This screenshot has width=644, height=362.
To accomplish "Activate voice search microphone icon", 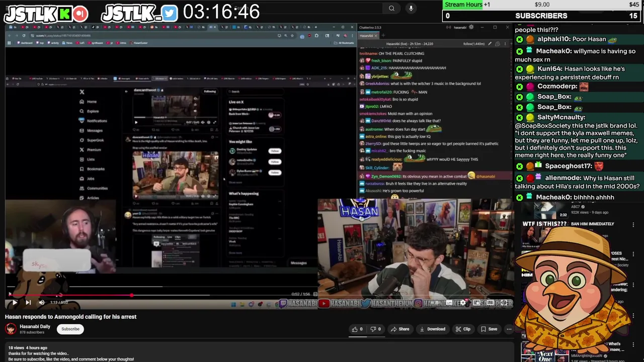I will tap(411, 8).
